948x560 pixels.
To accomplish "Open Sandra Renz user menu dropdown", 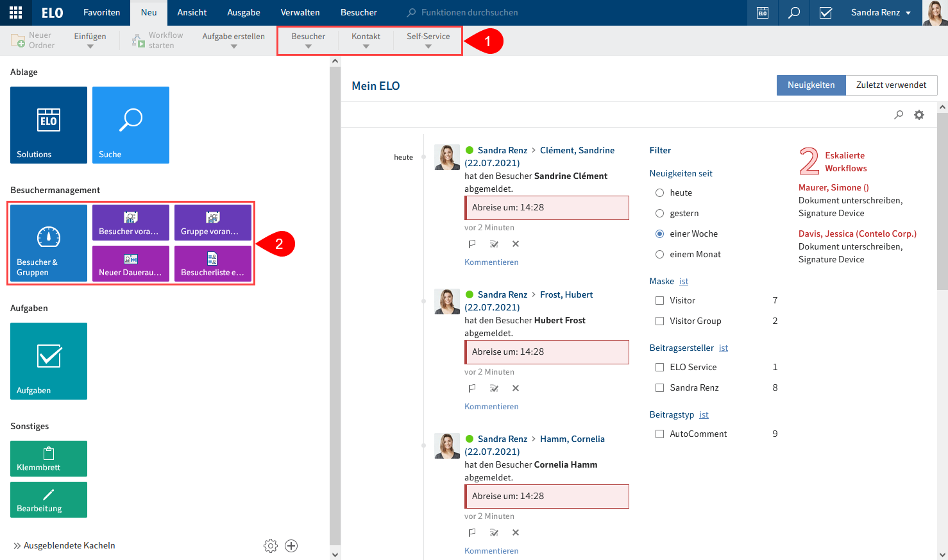I will (881, 12).
